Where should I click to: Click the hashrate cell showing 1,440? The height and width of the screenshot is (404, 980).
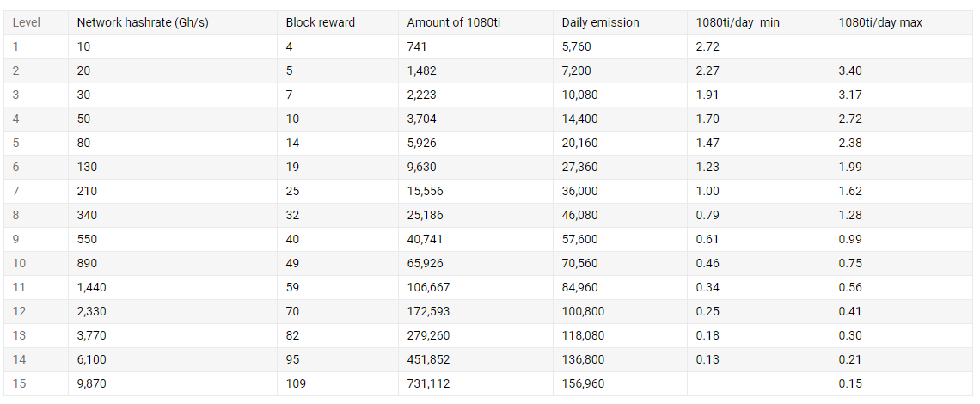tap(173, 288)
